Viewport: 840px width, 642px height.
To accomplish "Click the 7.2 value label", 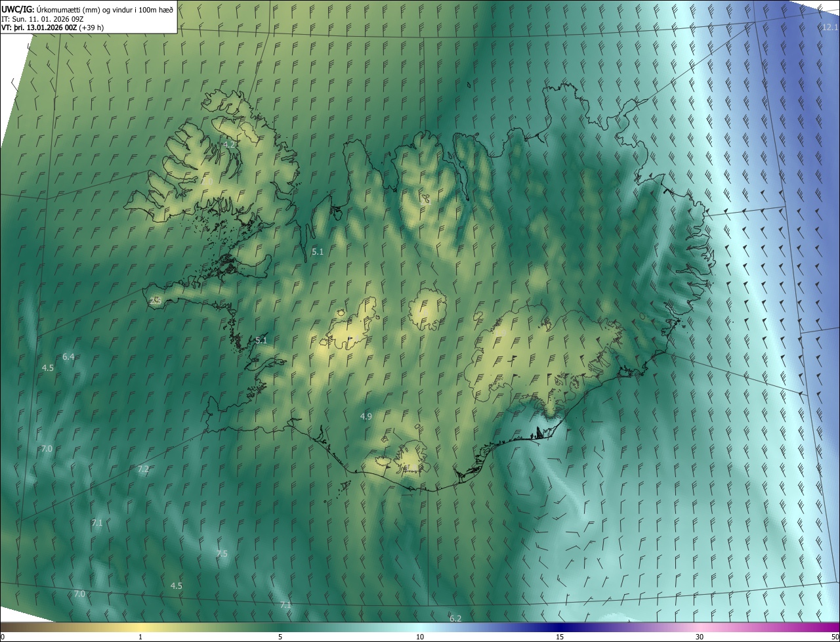I will [x=143, y=469].
